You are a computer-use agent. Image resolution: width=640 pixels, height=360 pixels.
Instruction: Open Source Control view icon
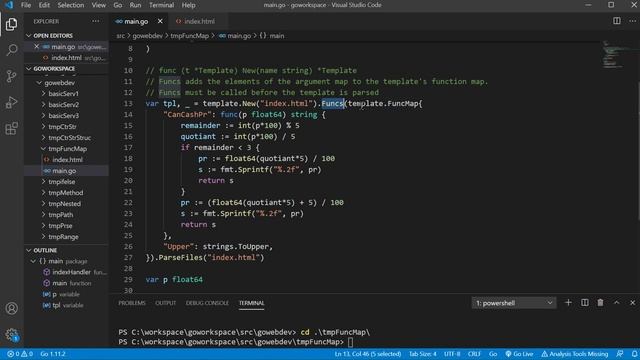11,76
